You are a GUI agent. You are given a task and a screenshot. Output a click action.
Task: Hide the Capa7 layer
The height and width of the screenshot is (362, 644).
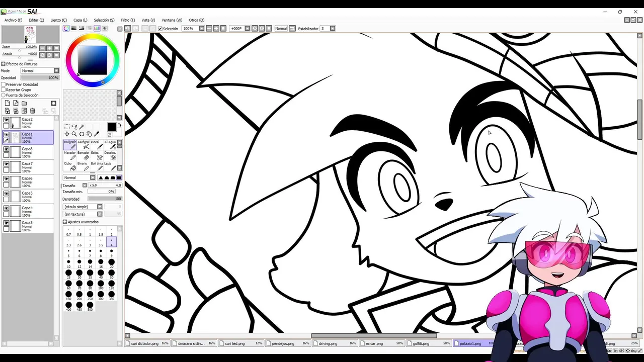[6, 164]
